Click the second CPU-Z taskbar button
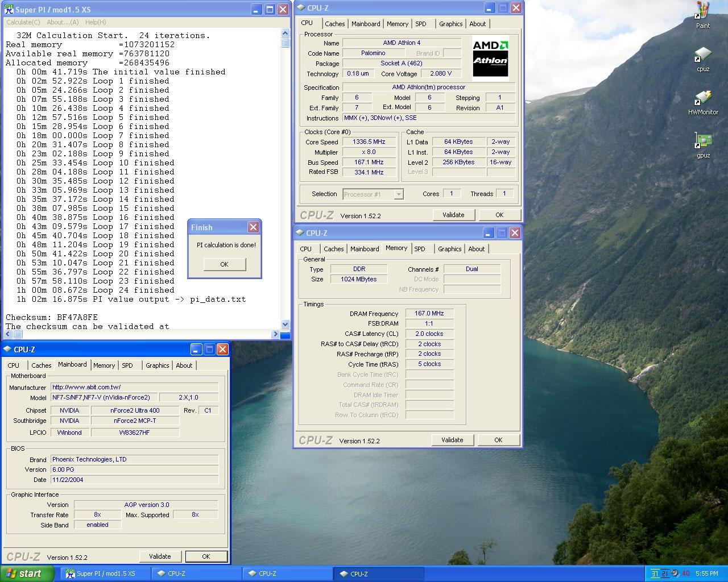This screenshot has width=728, height=582. (288, 573)
